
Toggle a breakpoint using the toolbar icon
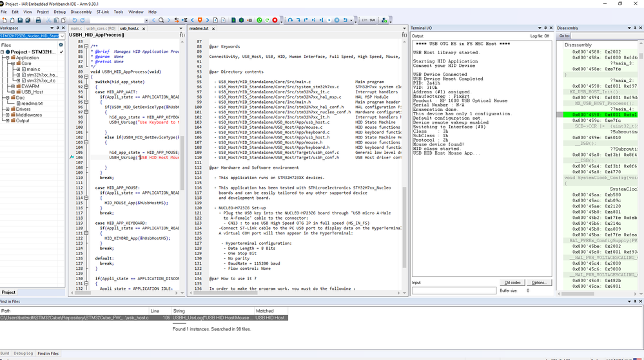tap(249, 20)
